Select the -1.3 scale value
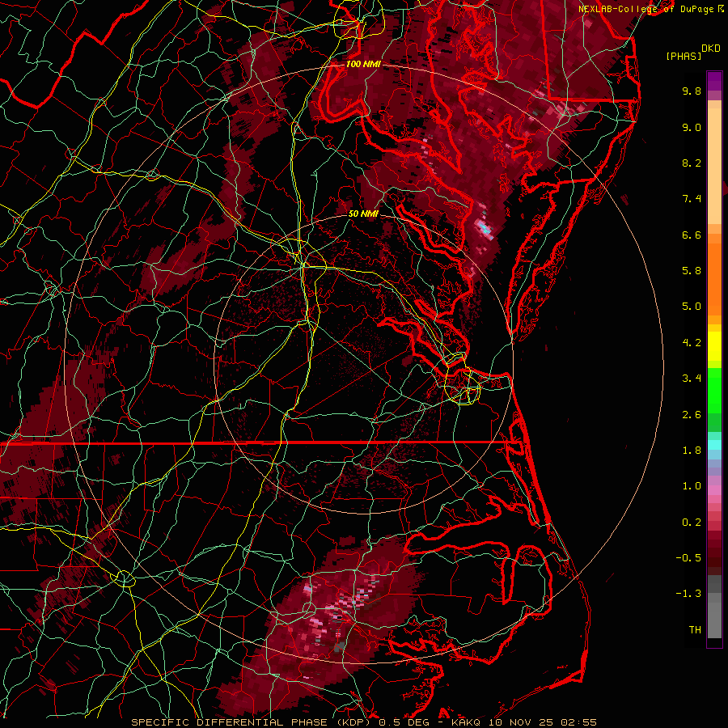This screenshot has width=728, height=728. 688,594
